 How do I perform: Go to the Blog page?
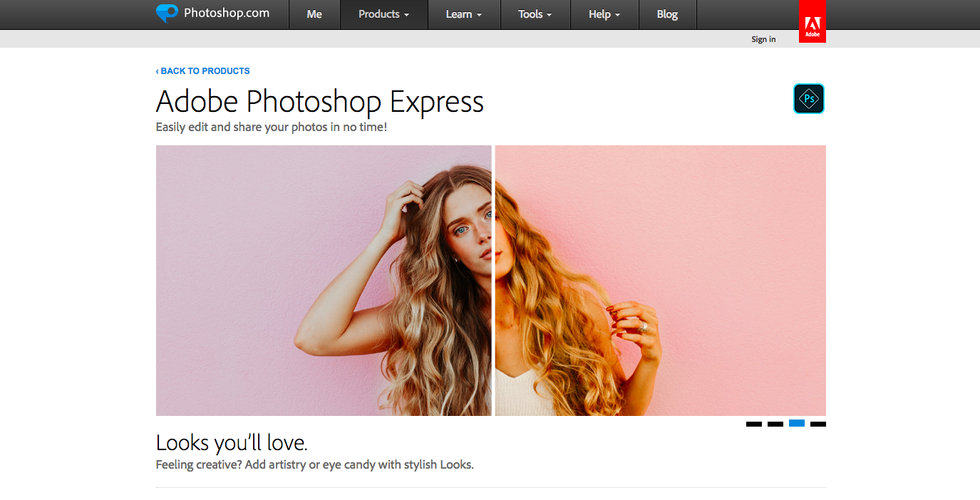(667, 14)
